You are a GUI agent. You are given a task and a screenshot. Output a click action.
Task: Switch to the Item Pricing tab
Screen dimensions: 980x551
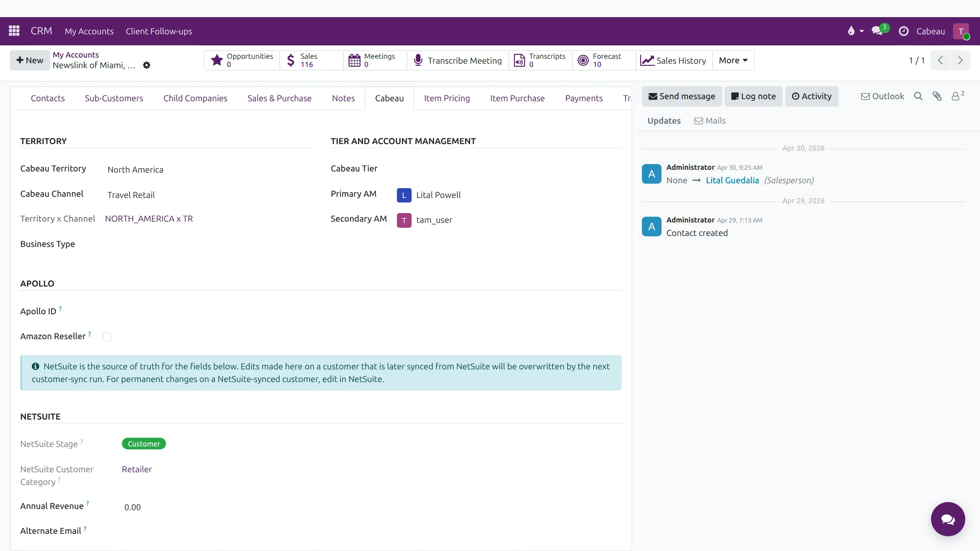[x=447, y=98]
